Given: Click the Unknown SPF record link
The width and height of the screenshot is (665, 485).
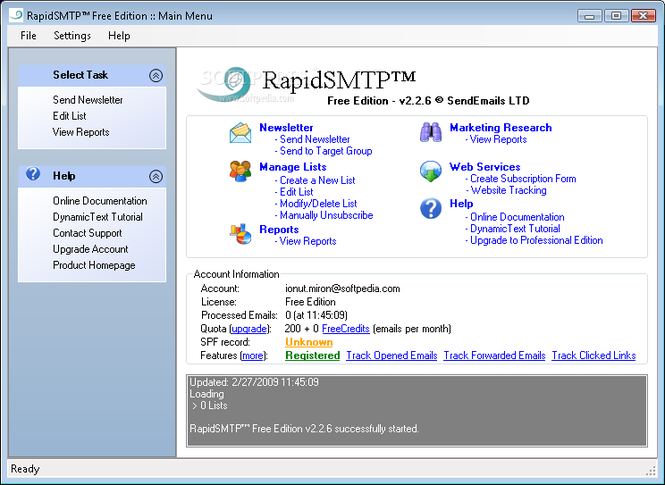Looking at the screenshot, I should coord(309,342).
